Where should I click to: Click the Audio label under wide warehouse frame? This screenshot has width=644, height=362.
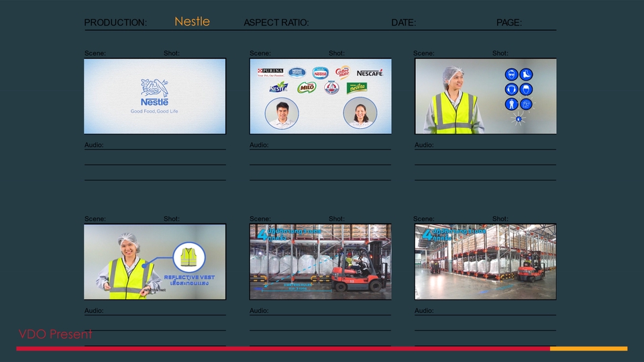pyautogui.click(x=424, y=310)
